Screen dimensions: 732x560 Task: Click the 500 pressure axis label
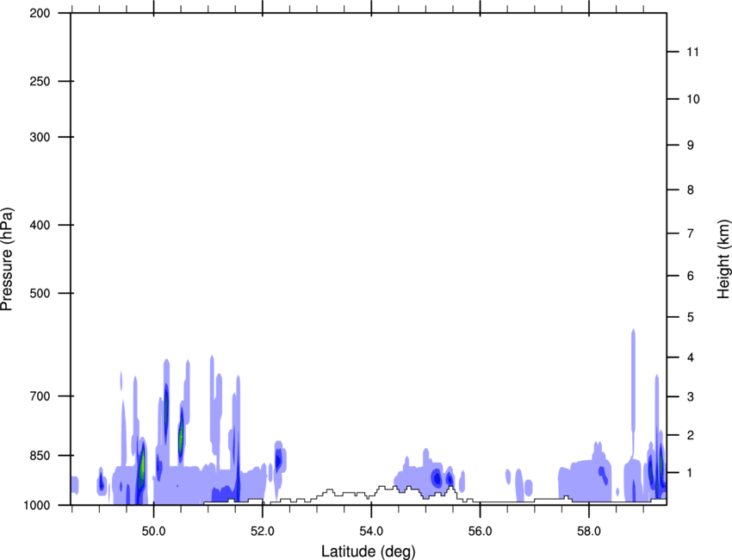(40, 293)
